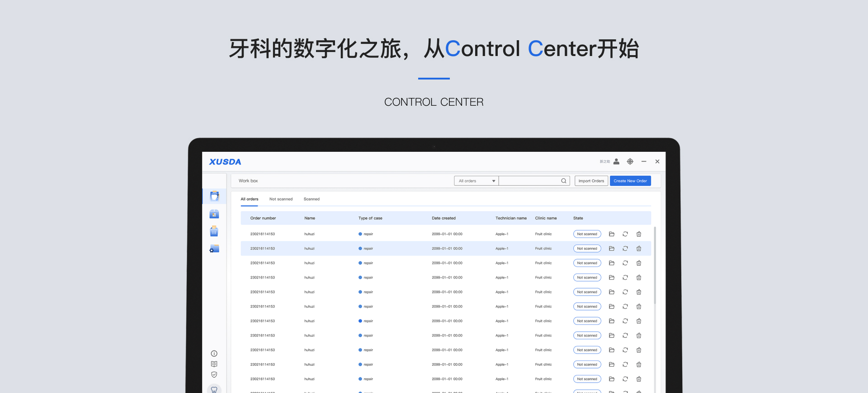Open folder for the first order row
Screen dimensions: 868x393
point(612,234)
